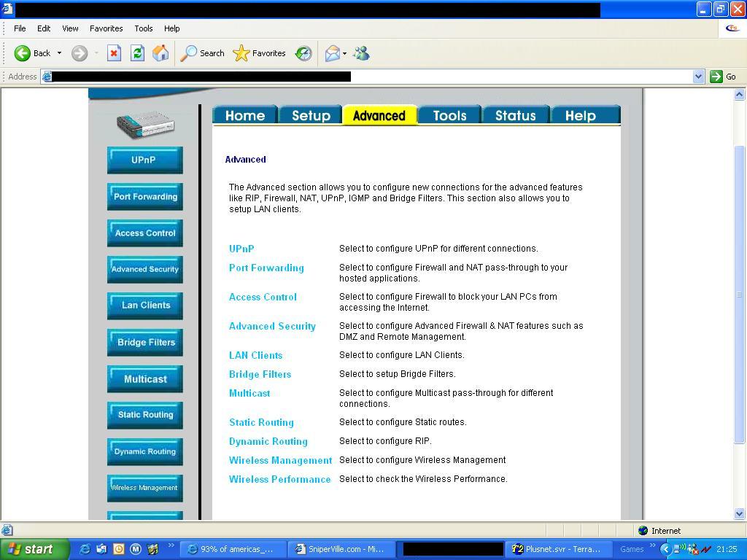Screen dimensions: 747x560
Task: Open the History clock icon
Action: [x=303, y=53]
